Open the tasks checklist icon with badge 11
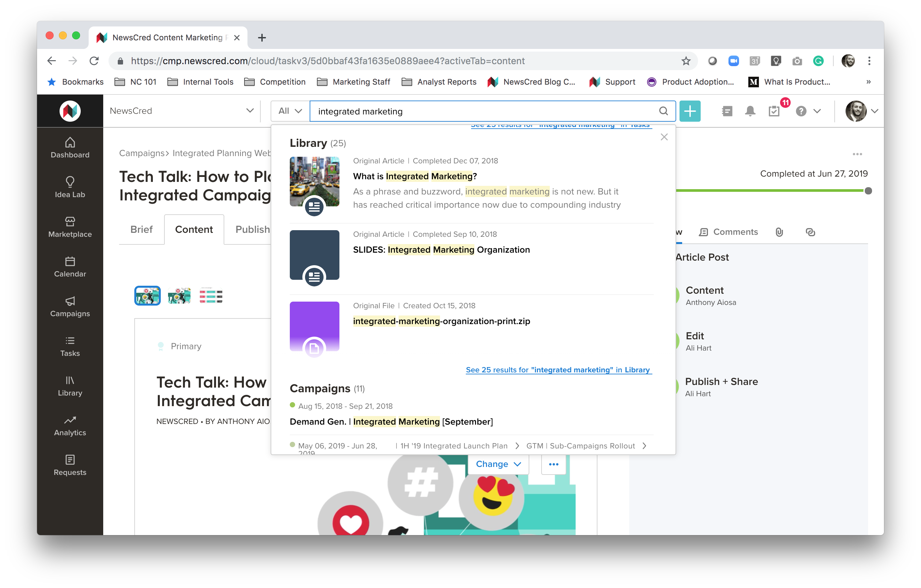Image resolution: width=921 pixels, height=588 pixels. tap(774, 111)
